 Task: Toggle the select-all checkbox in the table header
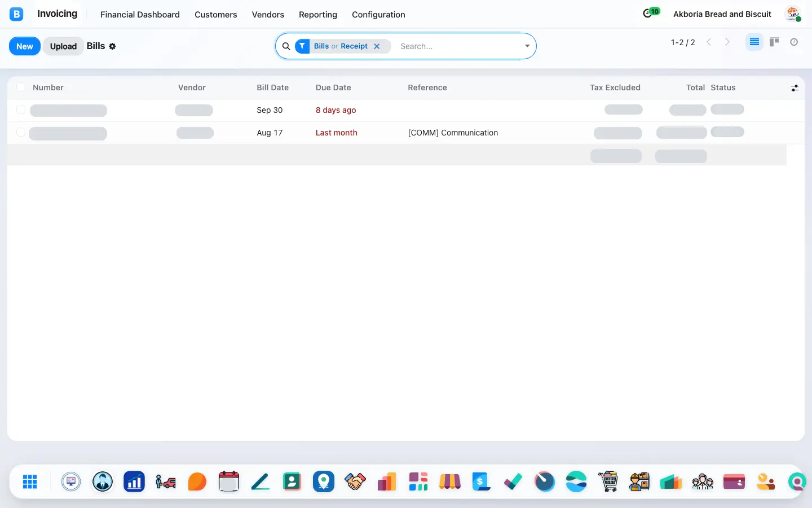pos(21,87)
